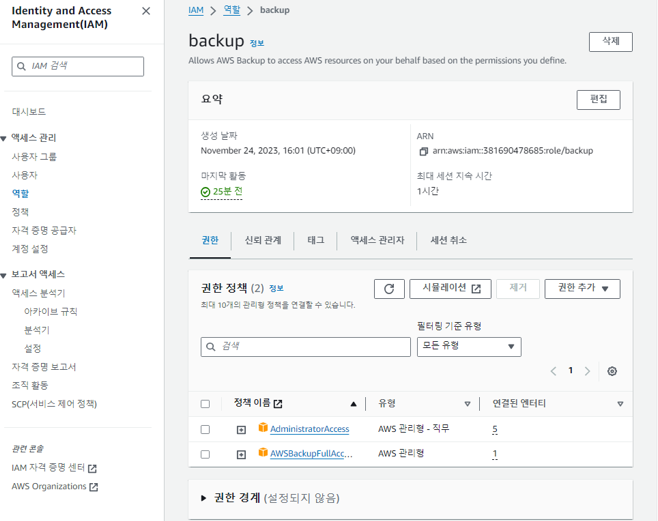Click the AWS Organizations external-link icon
658x521 pixels.
(94, 487)
